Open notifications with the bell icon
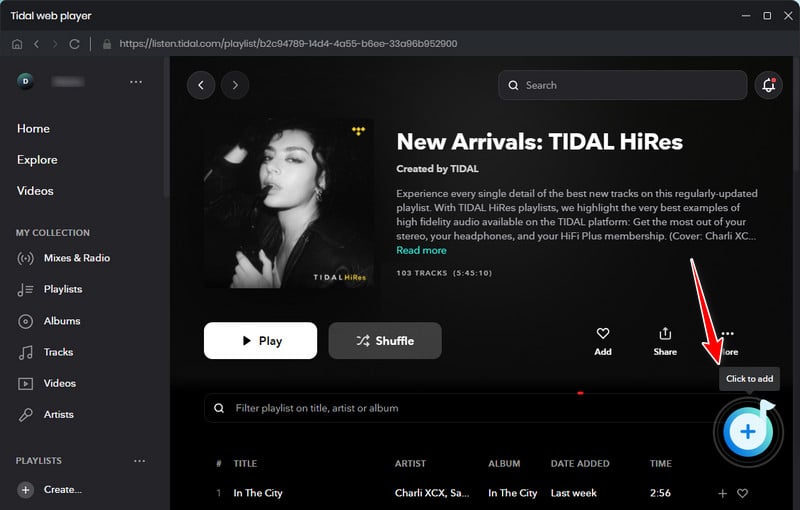Screen dimensions: 800x510 (768, 85)
